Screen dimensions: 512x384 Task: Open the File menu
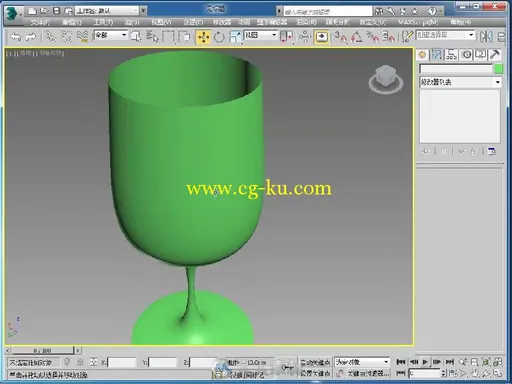[x=40, y=22]
